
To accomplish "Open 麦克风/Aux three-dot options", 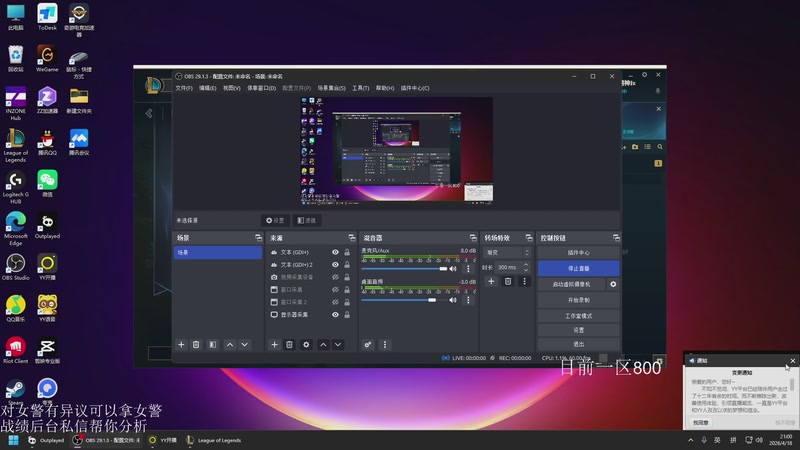I will [x=468, y=268].
